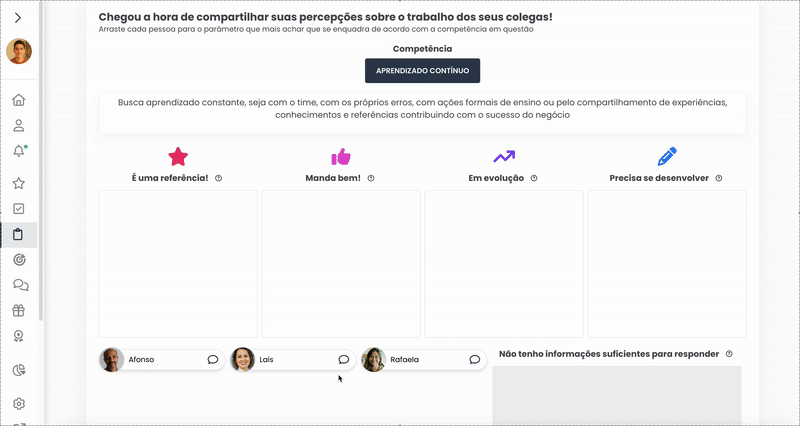Open settings gear icon in sidebar
800x426 pixels.
(19, 404)
